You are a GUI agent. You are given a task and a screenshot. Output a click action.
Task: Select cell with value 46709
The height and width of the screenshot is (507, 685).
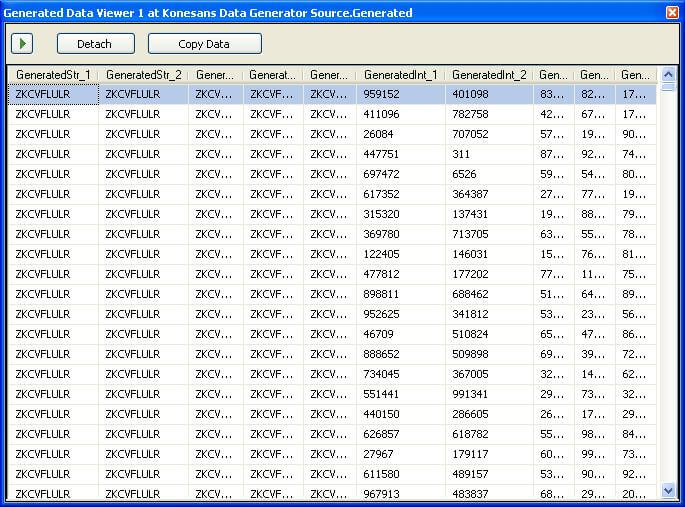point(401,335)
